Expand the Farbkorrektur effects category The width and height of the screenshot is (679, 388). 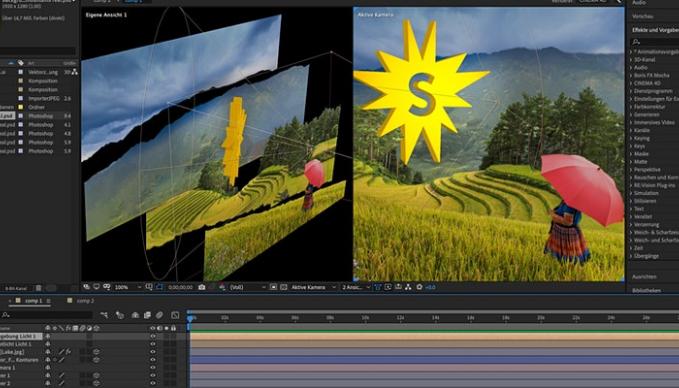pyautogui.click(x=631, y=107)
